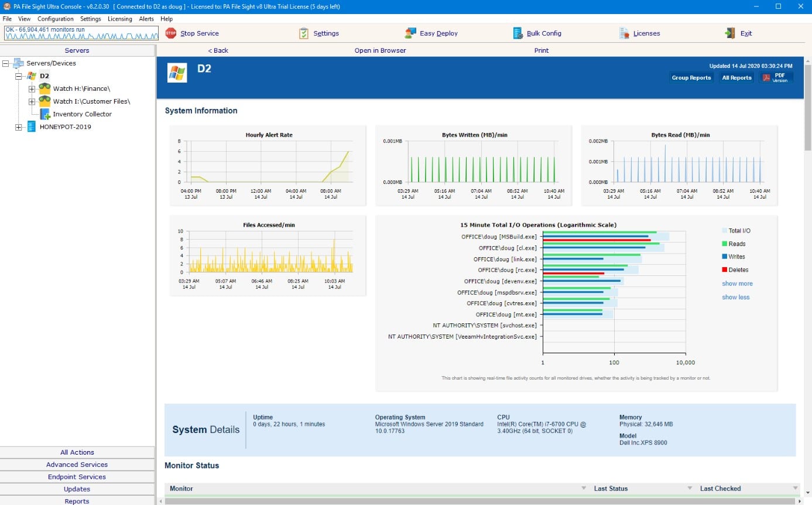This screenshot has width=812, height=505.
Task: Collapse the D2 server node
Action: click(x=19, y=76)
